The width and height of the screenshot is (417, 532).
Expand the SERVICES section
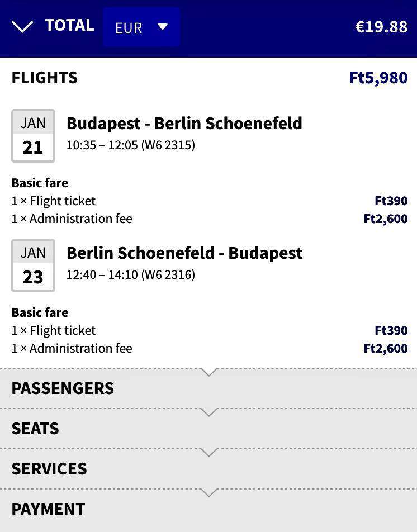[x=209, y=469]
